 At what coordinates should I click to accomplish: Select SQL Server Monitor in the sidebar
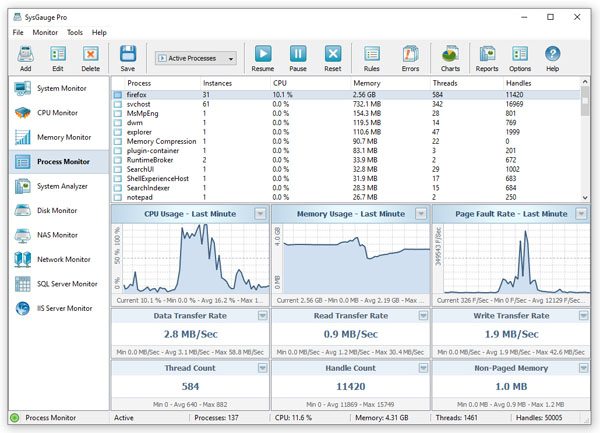[x=59, y=284]
